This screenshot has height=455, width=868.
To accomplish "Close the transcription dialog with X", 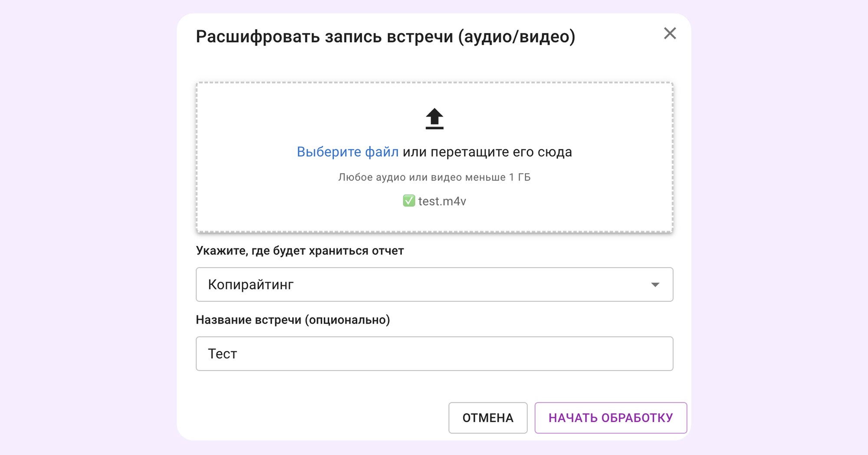I will [x=670, y=33].
